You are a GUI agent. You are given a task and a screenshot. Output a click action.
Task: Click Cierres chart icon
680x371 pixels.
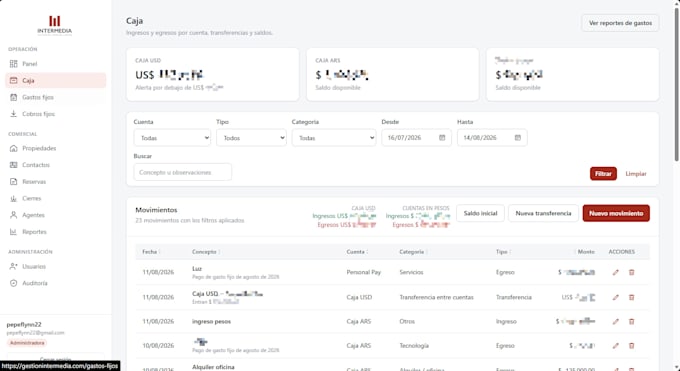point(13,198)
